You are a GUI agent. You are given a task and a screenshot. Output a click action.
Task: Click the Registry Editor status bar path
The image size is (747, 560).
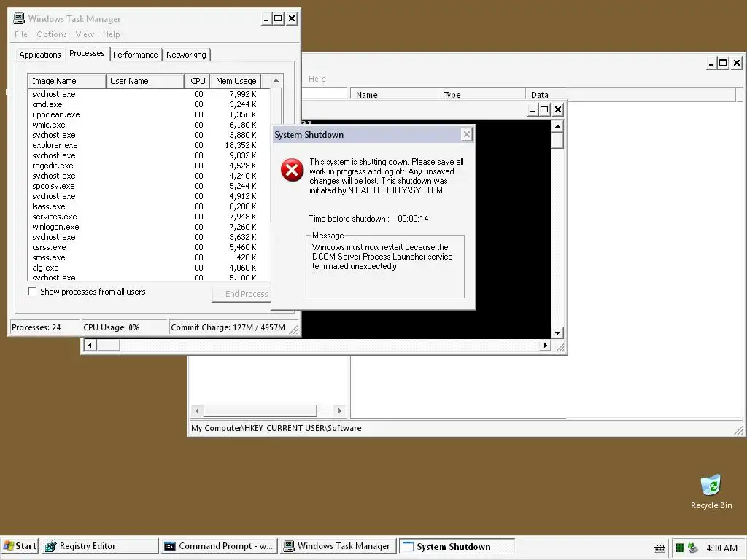(276, 428)
